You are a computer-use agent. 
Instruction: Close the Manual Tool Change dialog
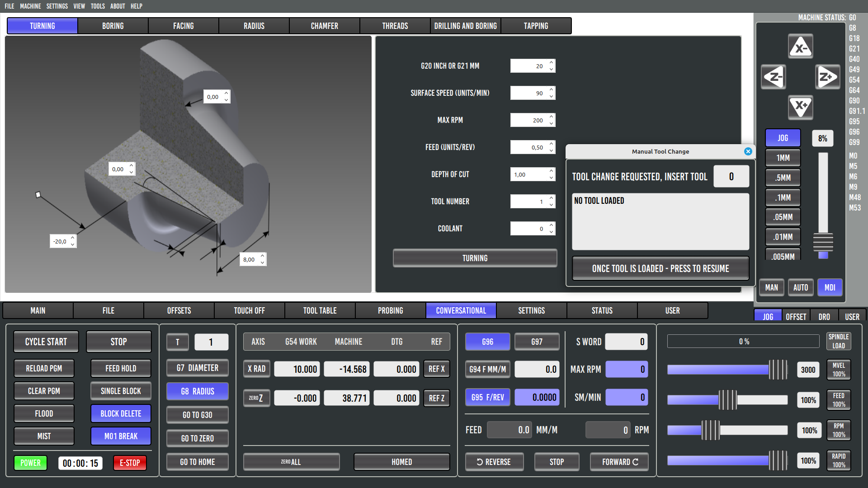pyautogui.click(x=748, y=151)
